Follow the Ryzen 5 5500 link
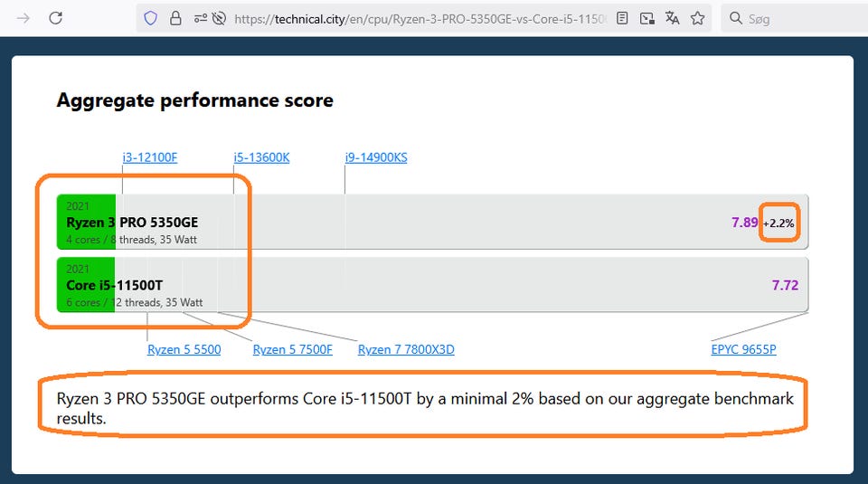 click(x=184, y=349)
